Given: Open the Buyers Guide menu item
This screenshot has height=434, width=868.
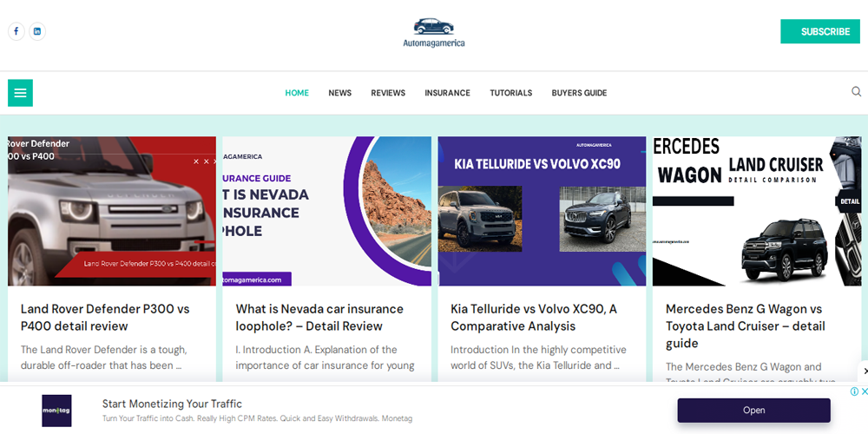Looking at the screenshot, I should pos(579,93).
